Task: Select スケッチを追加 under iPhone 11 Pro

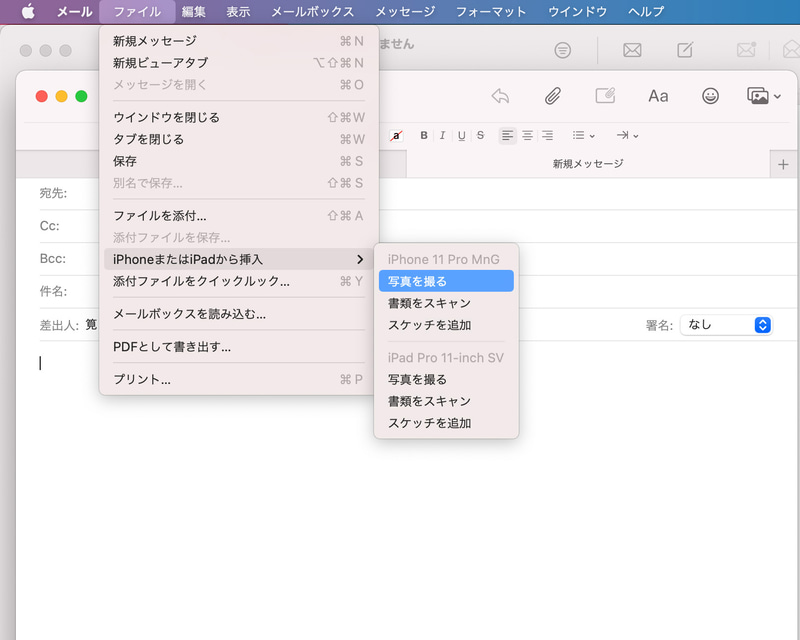Action: pyautogui.click(x=446, y=325)
